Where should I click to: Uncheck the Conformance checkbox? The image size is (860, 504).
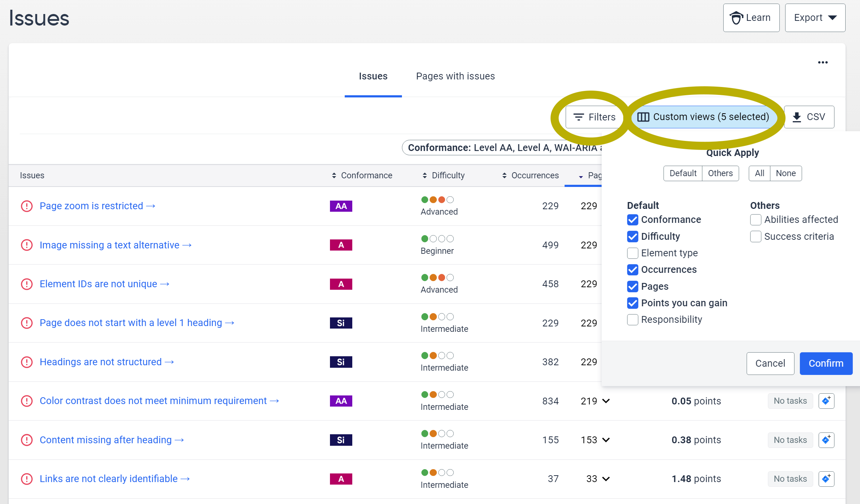tap(632, 220)
